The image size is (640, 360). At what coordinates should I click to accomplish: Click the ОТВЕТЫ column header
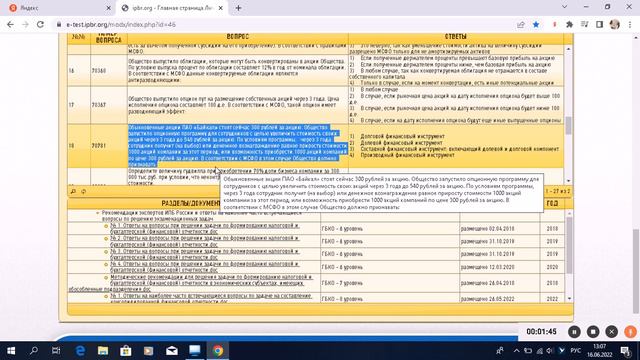456,37
